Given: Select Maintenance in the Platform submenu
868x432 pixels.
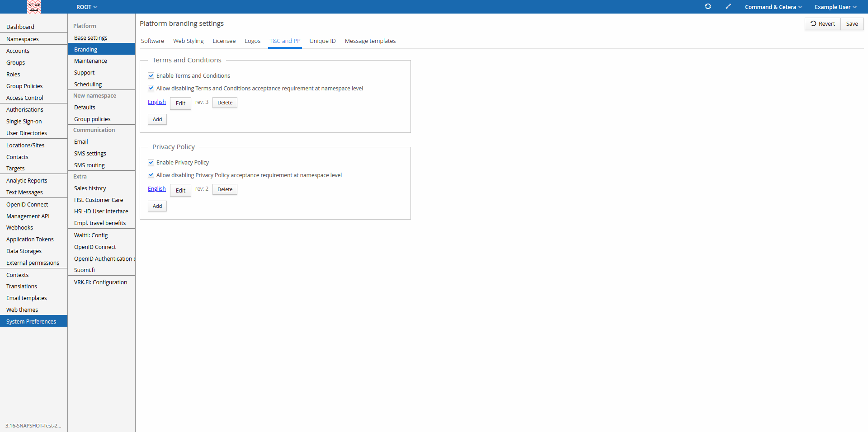Looking at the screenshot, I should (90, 61).
